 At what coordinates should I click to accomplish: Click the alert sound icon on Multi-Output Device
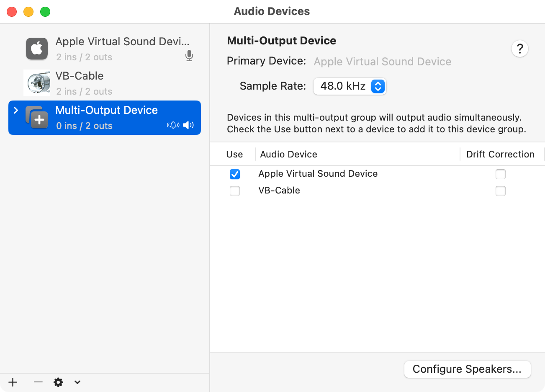tap(173, 125)
